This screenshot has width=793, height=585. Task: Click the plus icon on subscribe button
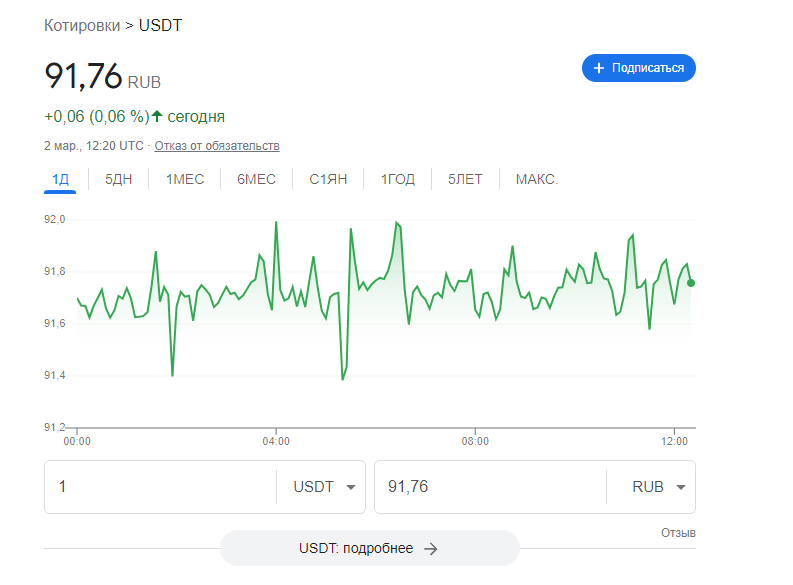(599, 68)
